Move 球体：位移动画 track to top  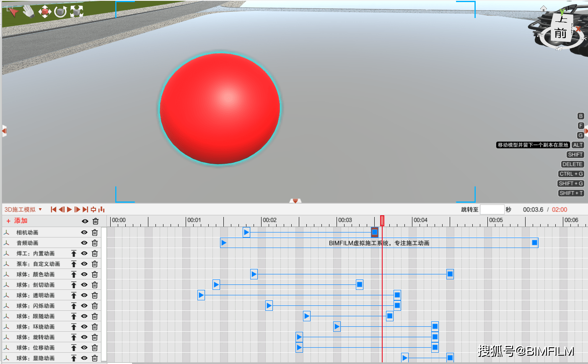tap(74, 348)
